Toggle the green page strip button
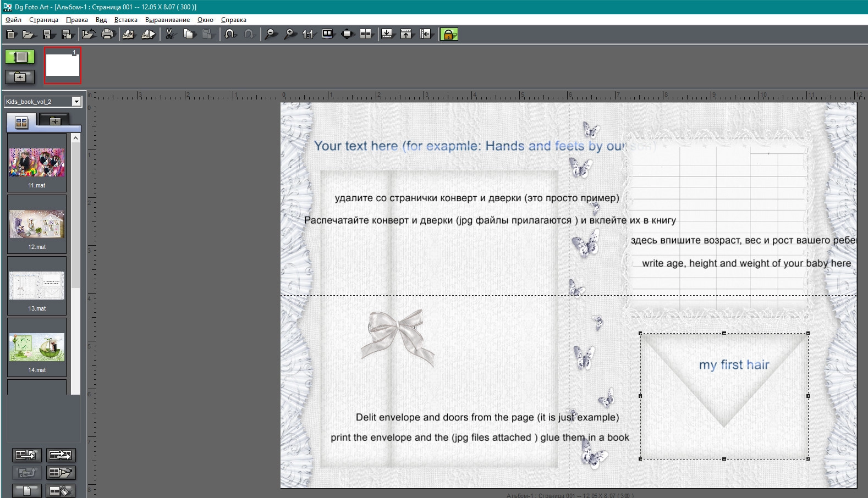The image size is (868, 498). pos(20,57)
